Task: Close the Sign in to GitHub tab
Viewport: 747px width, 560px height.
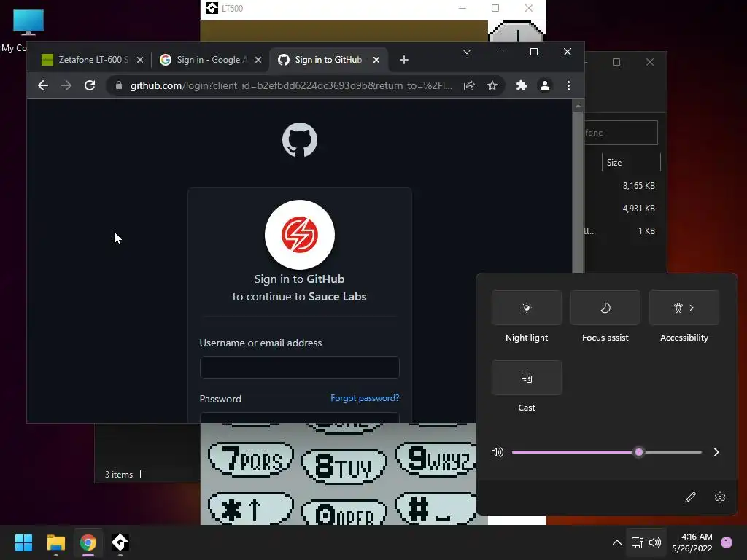Action: click(x=376, y=60)
